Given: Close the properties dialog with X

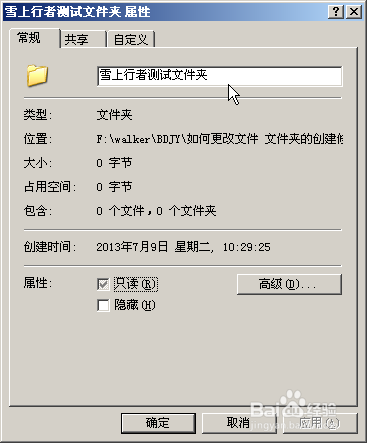Looking at the screenshot, I should pos(354,12).
